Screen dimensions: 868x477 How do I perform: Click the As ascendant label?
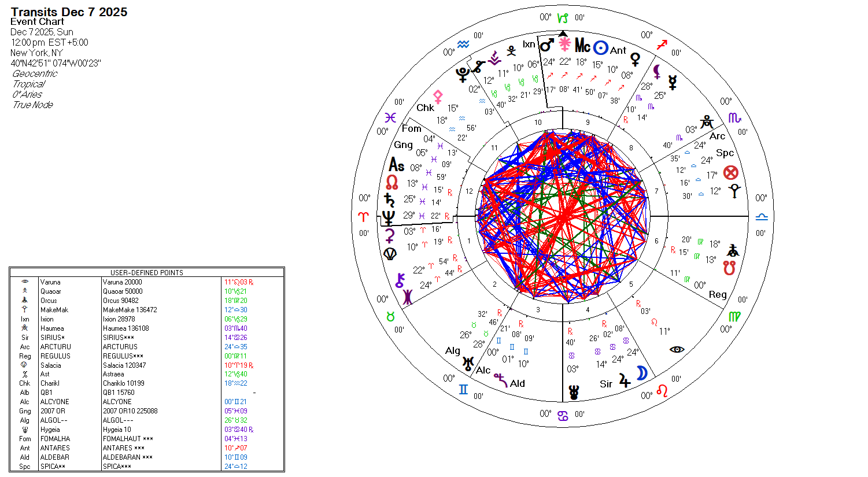(x=397, y=165)
